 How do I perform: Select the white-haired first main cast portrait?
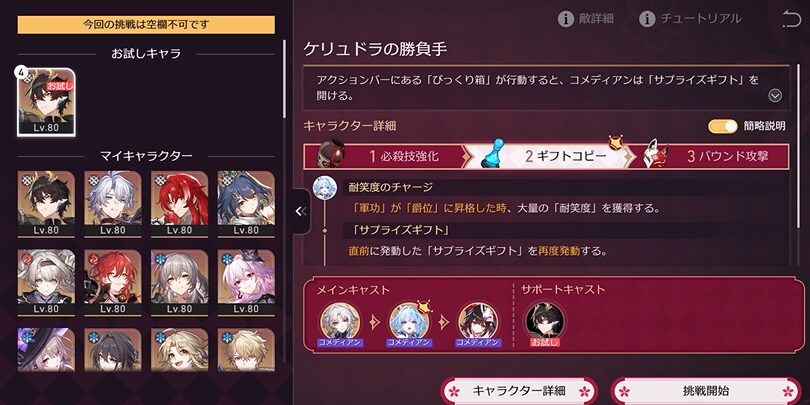click(339, 322)
